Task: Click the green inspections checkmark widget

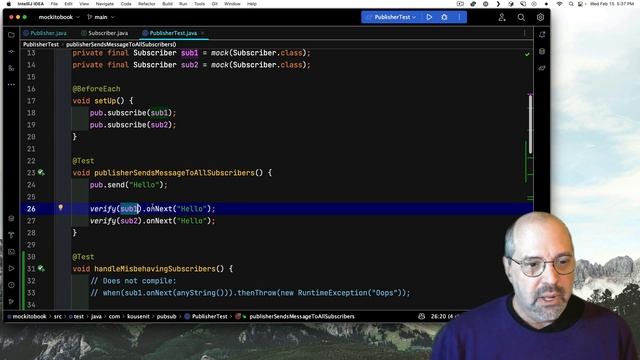Action: pos(527,54)
